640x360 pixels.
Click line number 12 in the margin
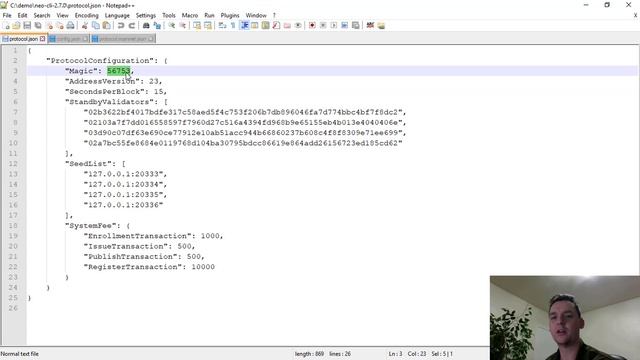click(13, 164)
